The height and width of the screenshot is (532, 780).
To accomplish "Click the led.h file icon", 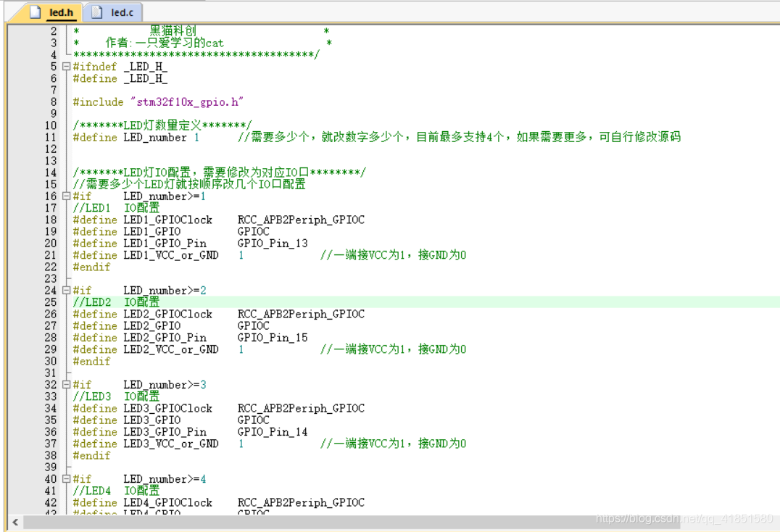I will 36,12.
